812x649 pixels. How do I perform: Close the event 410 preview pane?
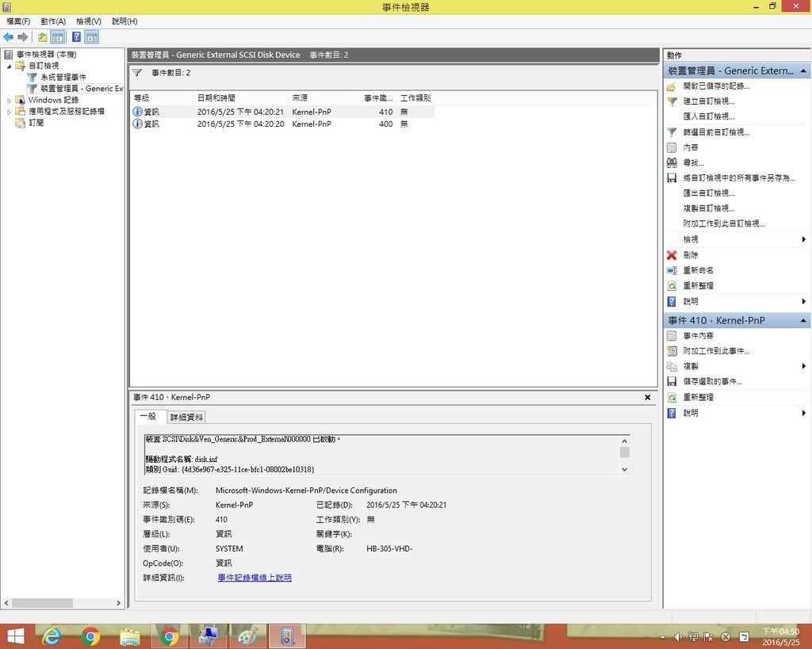(x=647, y=397)
